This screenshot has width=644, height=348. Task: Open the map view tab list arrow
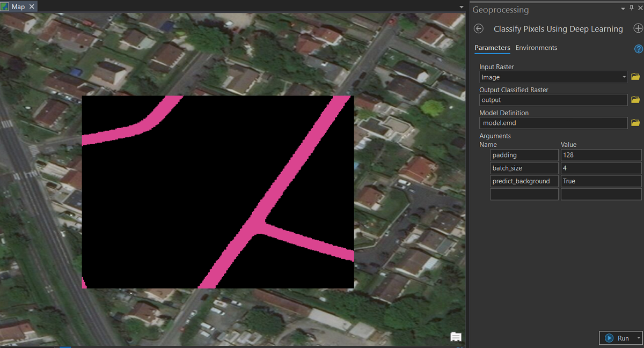pos(462,7)
